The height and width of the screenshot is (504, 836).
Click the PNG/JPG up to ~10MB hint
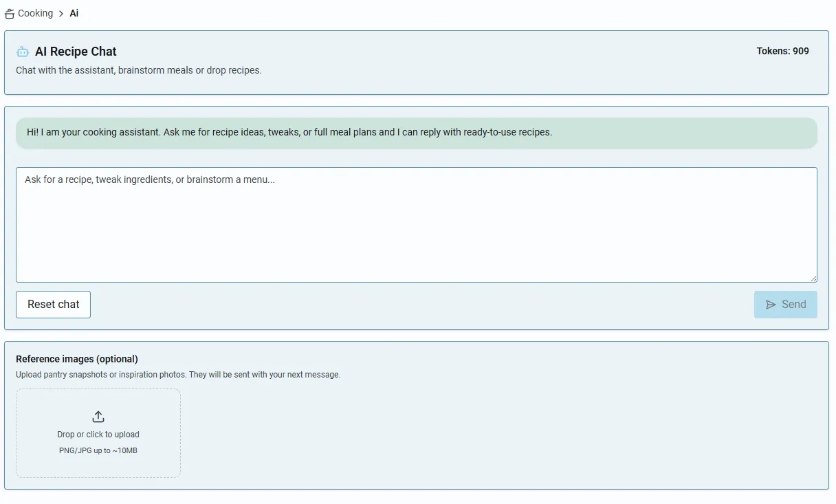(x=98, y=451)
